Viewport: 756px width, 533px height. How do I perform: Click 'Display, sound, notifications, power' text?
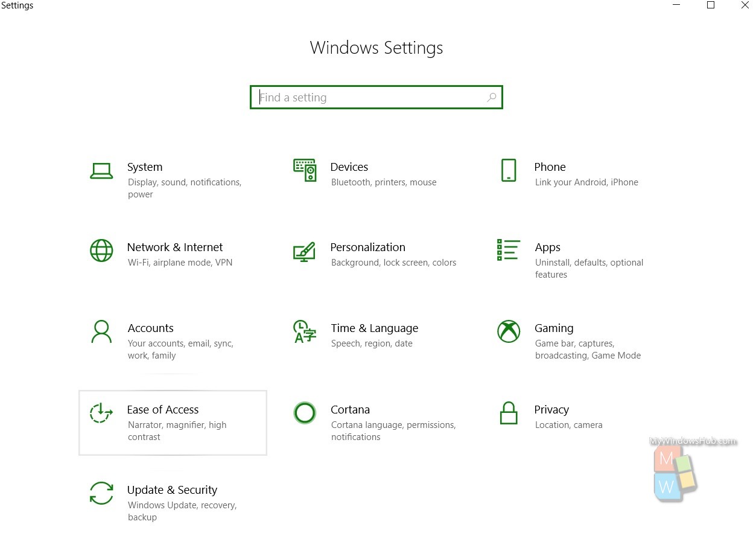point(185,188)
